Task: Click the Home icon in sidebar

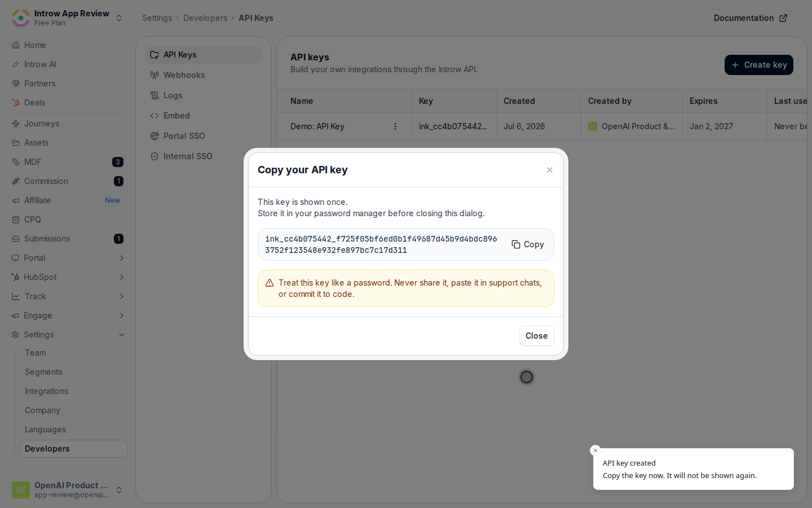Action: tap(16, 45)
